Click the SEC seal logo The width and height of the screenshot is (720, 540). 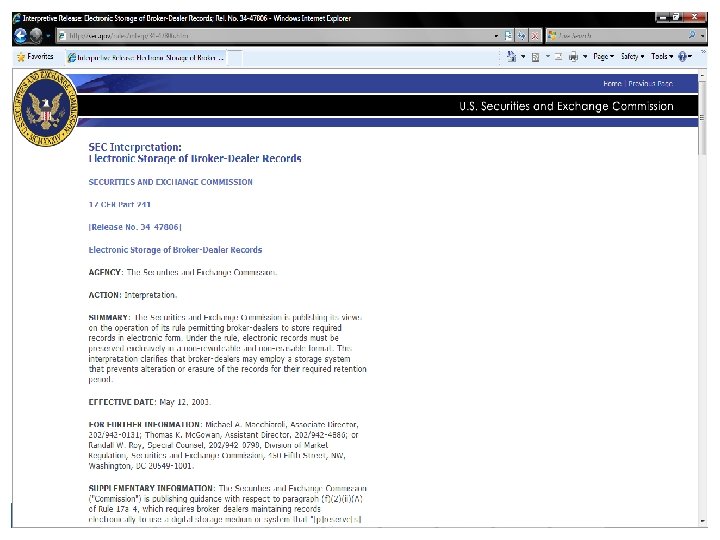click(45, 108)
